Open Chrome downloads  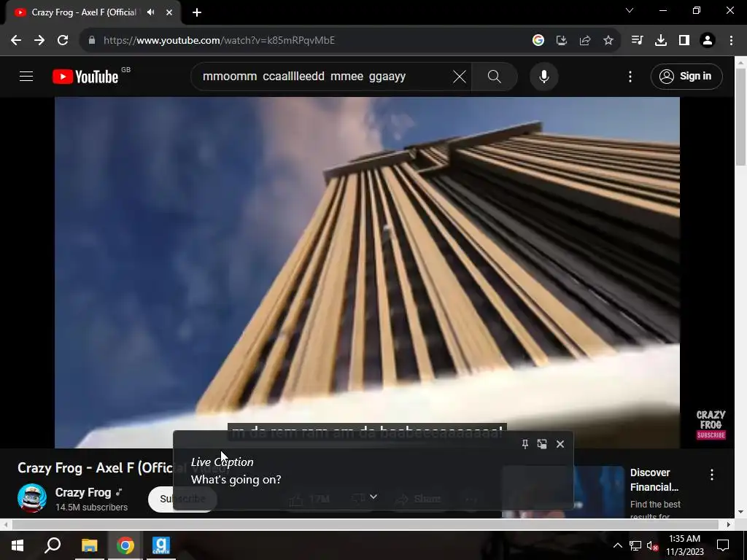[661, 41]
